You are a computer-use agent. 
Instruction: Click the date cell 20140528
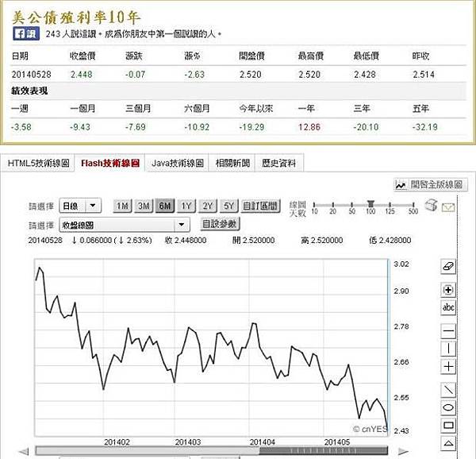click(31, 75)
